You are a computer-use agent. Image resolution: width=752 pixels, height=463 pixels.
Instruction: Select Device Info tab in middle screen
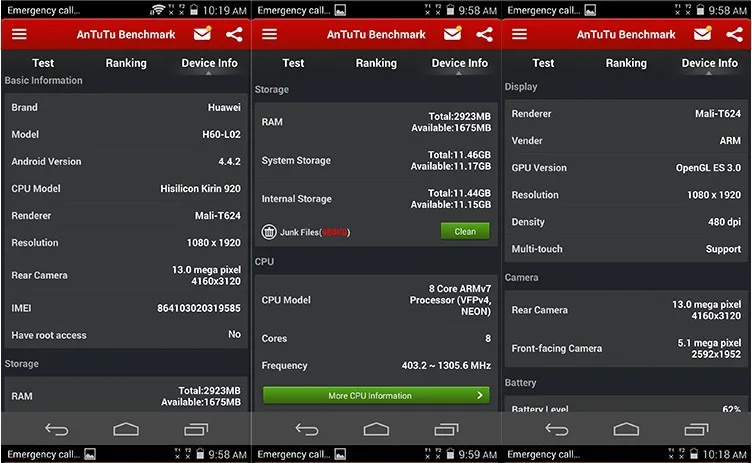click(x=459, y=63)
